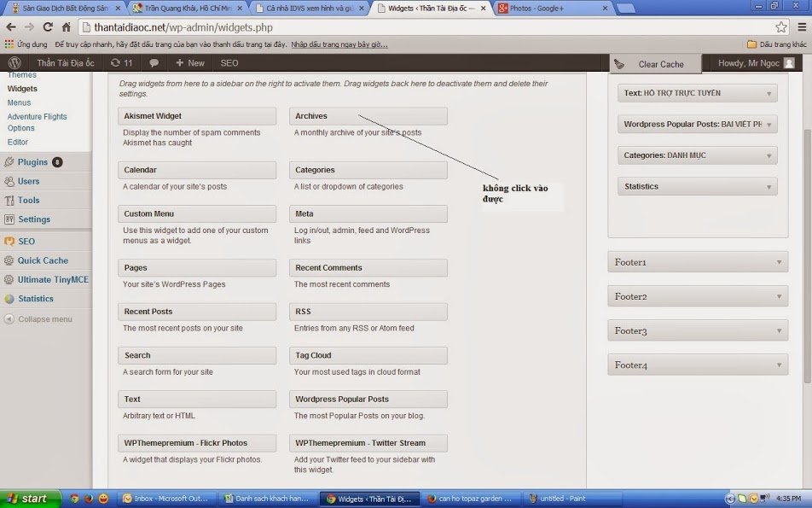Click the WordPress logo in admin bar
Image resolution: width=812 pixels, height=508 pixels.
pyautogui.click(x=14, y=62)
